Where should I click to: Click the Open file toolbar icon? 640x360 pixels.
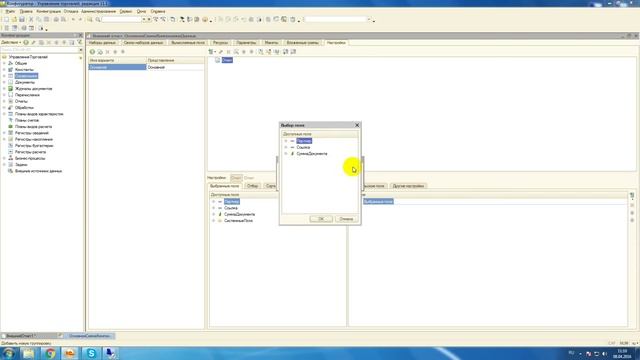click(x=14, y=20)
